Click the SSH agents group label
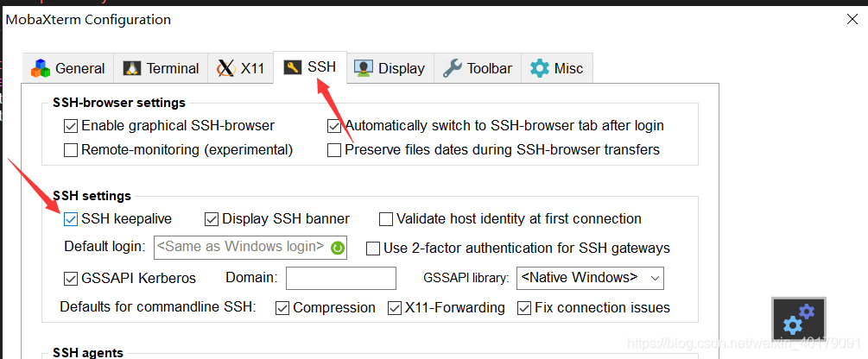 click(88, 353)
